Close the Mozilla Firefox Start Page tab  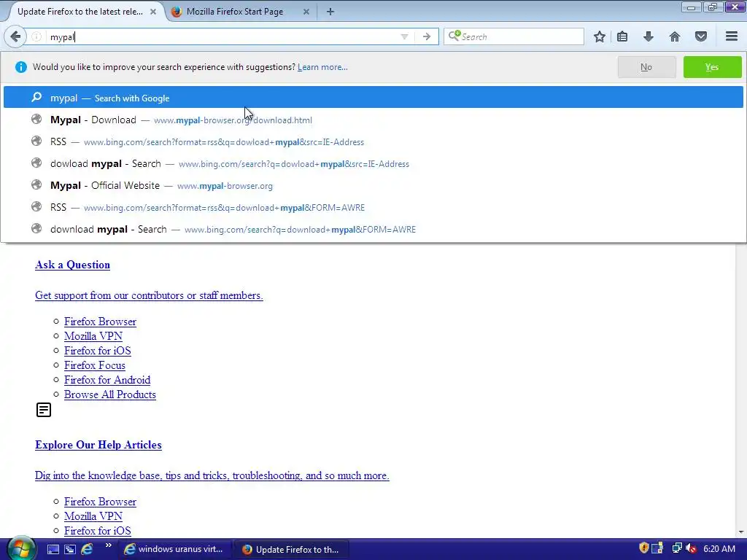click(306, 12)
